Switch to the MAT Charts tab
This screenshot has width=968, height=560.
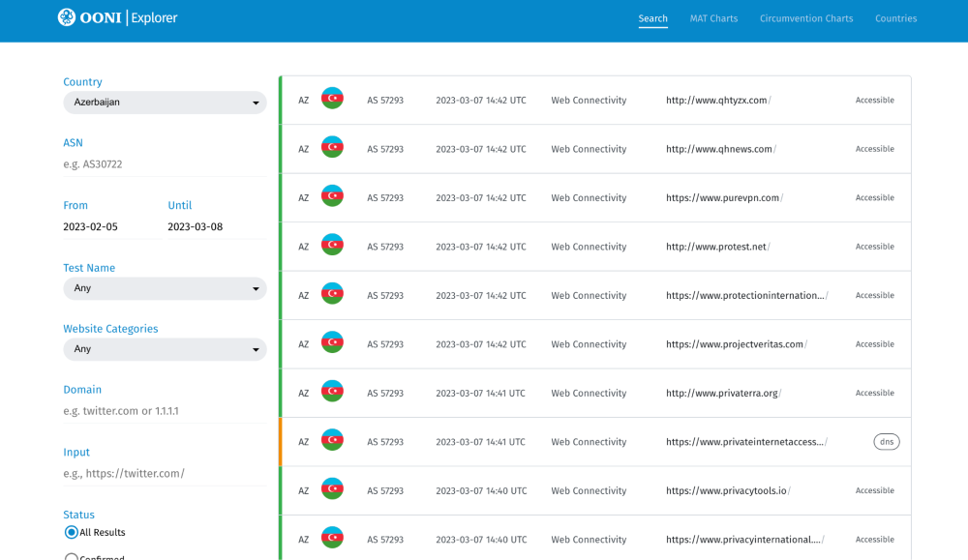click(713, 18)
